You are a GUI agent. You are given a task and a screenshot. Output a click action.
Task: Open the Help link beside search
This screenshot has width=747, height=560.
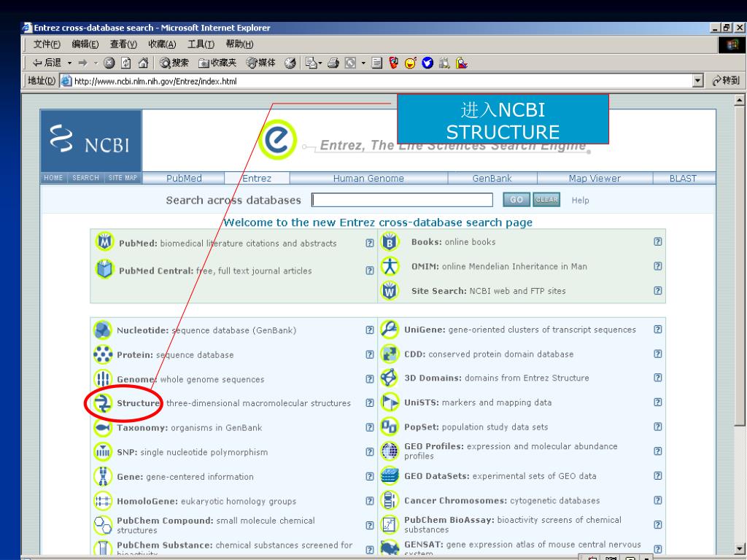point(580,201)
